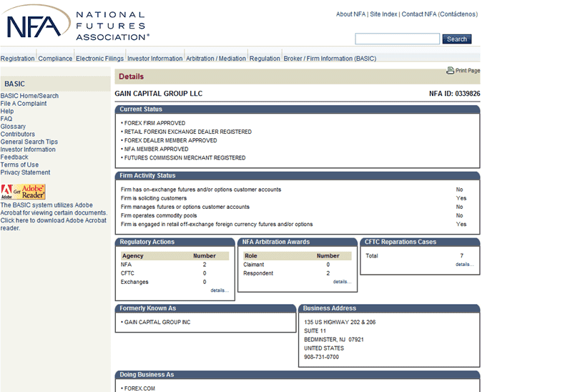Click the Total row in CFTC Reparations
Screen dimensions: 585x392
(420, 256)
